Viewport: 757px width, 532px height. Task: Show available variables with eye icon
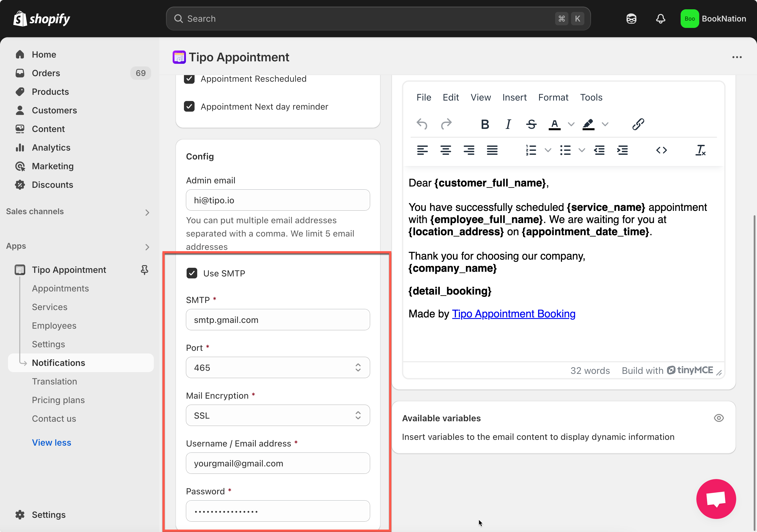719,418
